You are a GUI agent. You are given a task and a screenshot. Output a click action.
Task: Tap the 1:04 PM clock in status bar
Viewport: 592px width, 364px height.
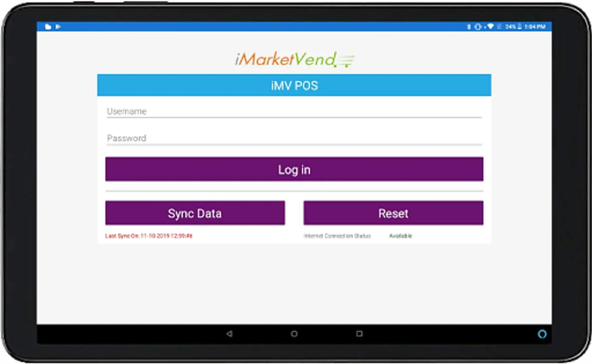coord(535,27)
